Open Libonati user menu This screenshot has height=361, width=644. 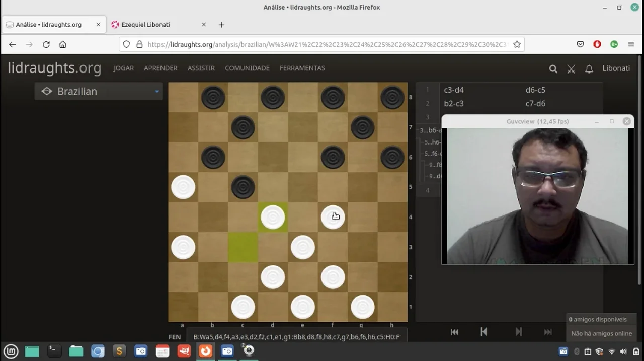tap(616, 68)
